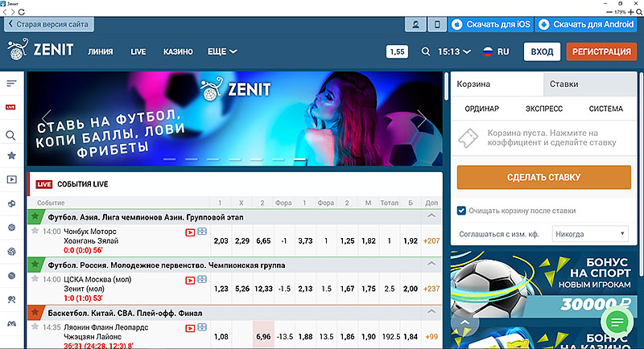644x349 pixels.
Task: Select the ЭКСПРЕСС bet type tab
Action: [544, 109]
